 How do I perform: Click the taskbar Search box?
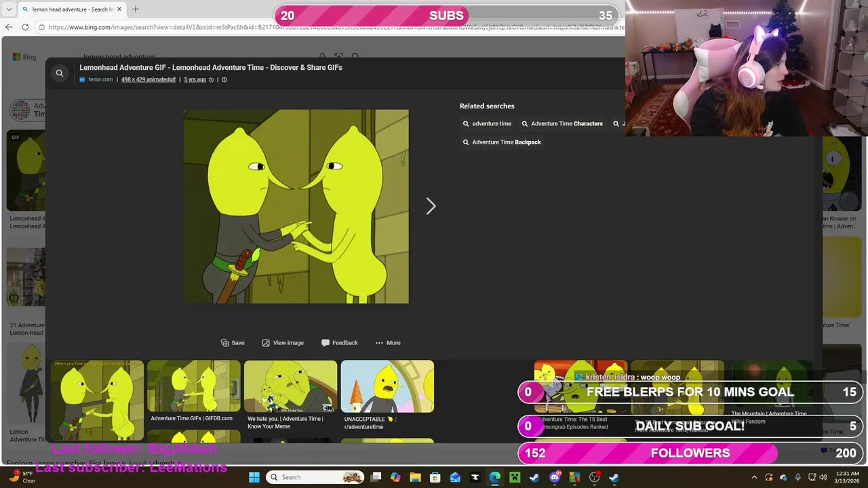(x=315, y=477)
